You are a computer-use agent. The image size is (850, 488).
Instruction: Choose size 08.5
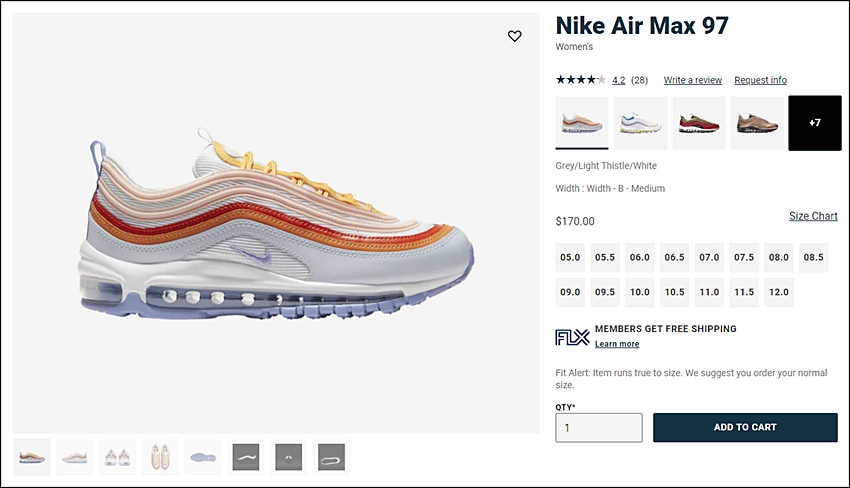tap(813, 258)
